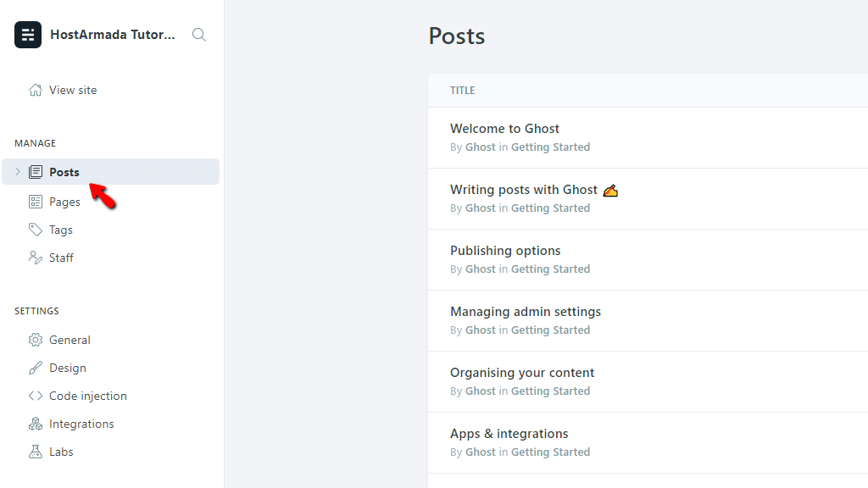
Task: Open Integrations using its icon
Action: click(35, 423)
